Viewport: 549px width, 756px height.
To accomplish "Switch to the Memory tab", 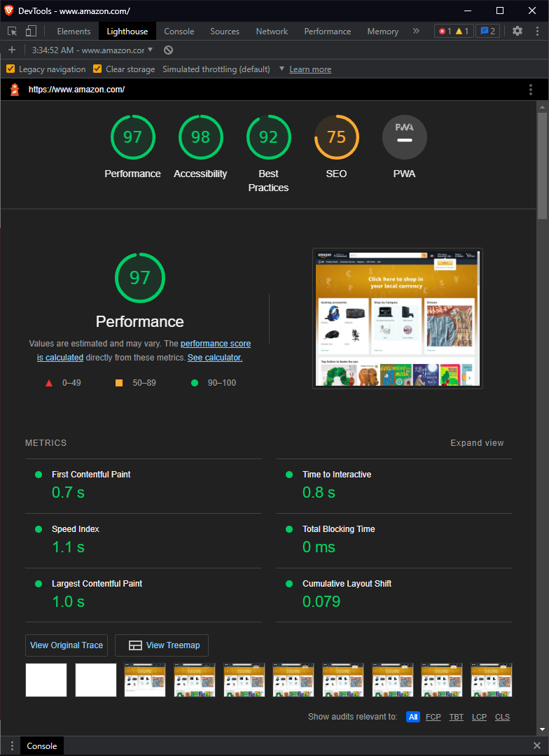I will (382, 31).
